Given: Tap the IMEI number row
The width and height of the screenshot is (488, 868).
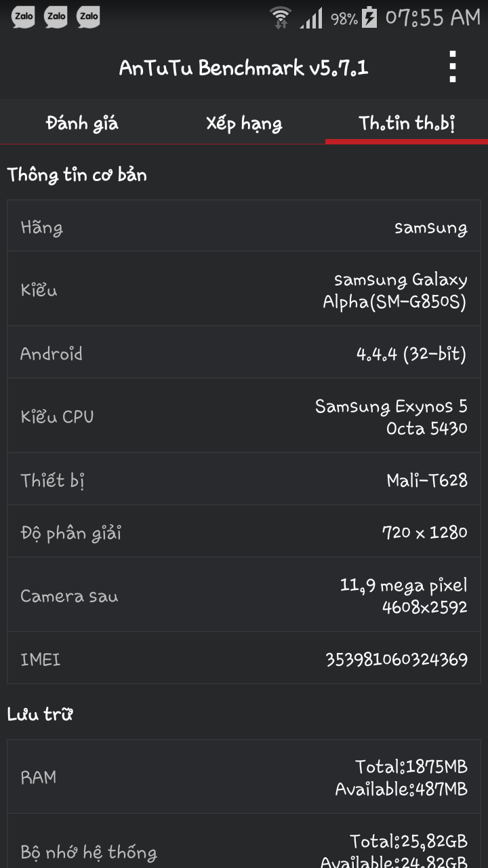Looking at the screenshot, I should point(244,658).
